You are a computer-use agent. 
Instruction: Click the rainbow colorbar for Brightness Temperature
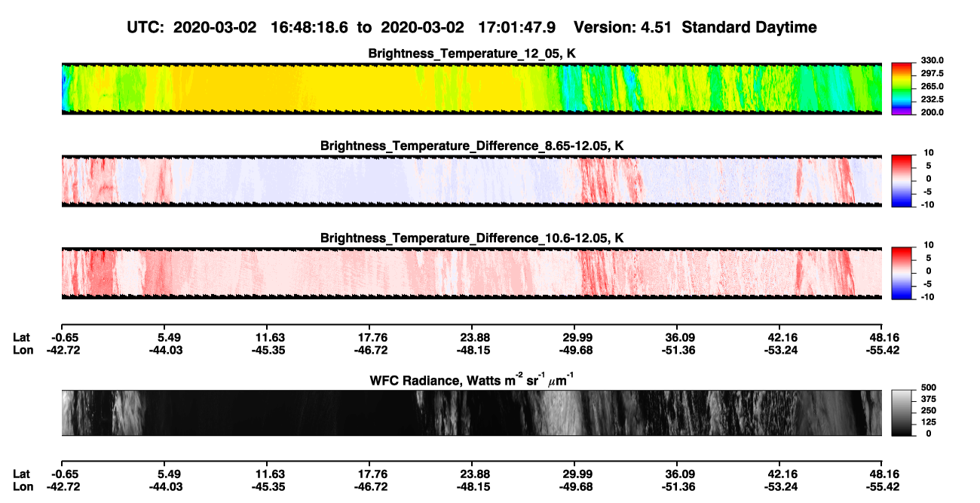coord(902,88)
